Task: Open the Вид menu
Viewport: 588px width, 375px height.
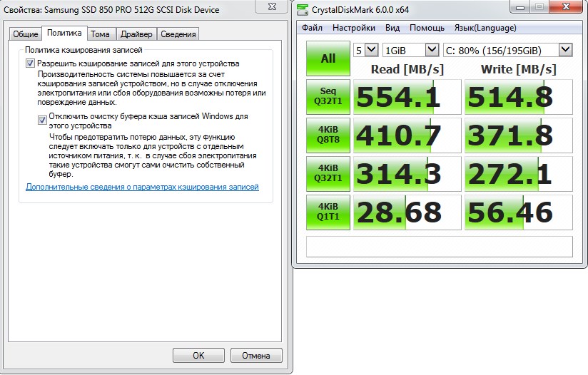Action: click(392, 28)
